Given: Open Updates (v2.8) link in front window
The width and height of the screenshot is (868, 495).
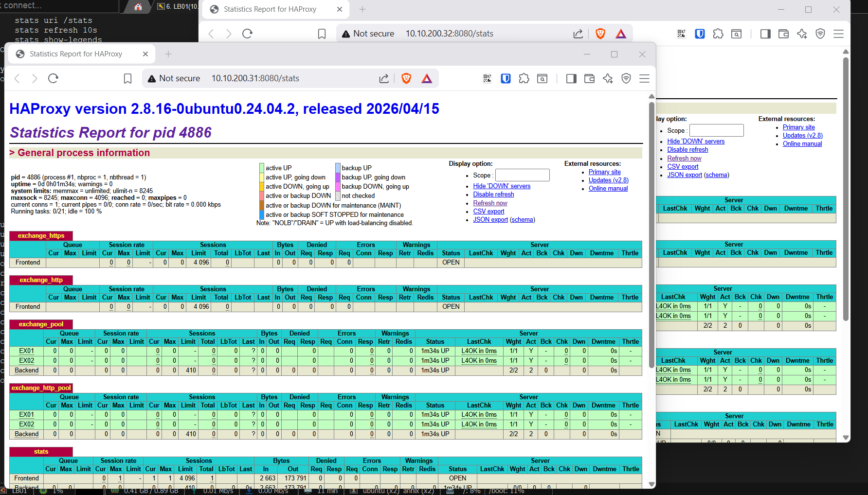Looking at the screenshot, I should 609,180.
